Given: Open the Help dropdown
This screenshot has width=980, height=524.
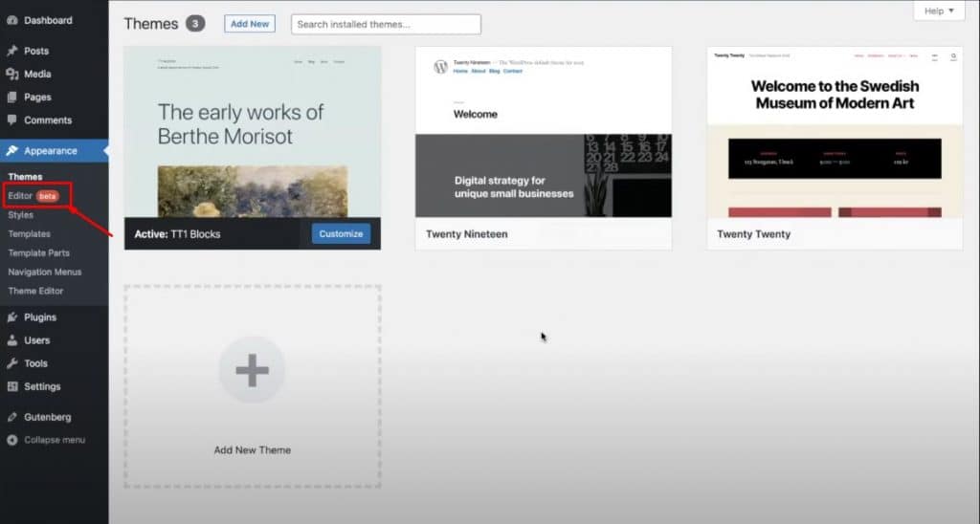Looking at the screenshot, I should [939, 11].
